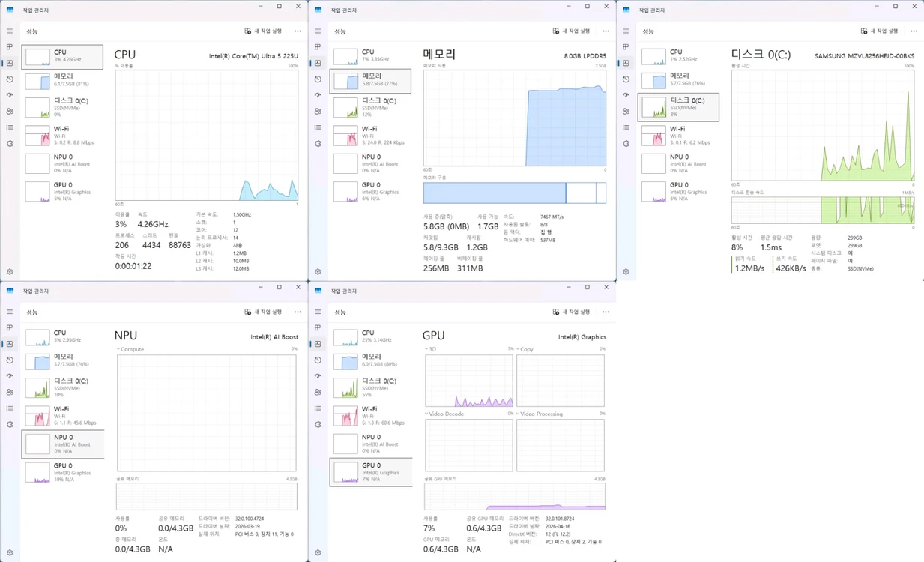Open Settings gear in 디스크 window
Viewport: 924px width, 562px height.
(626, 272)
